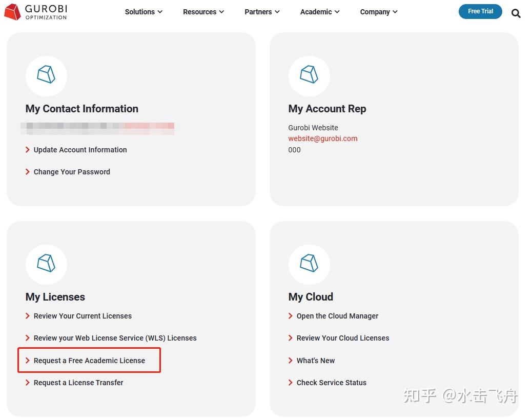Expand the Resources menu
Image resolution: width=532 pixels, height=418 pixels.
tap(203, 12)
